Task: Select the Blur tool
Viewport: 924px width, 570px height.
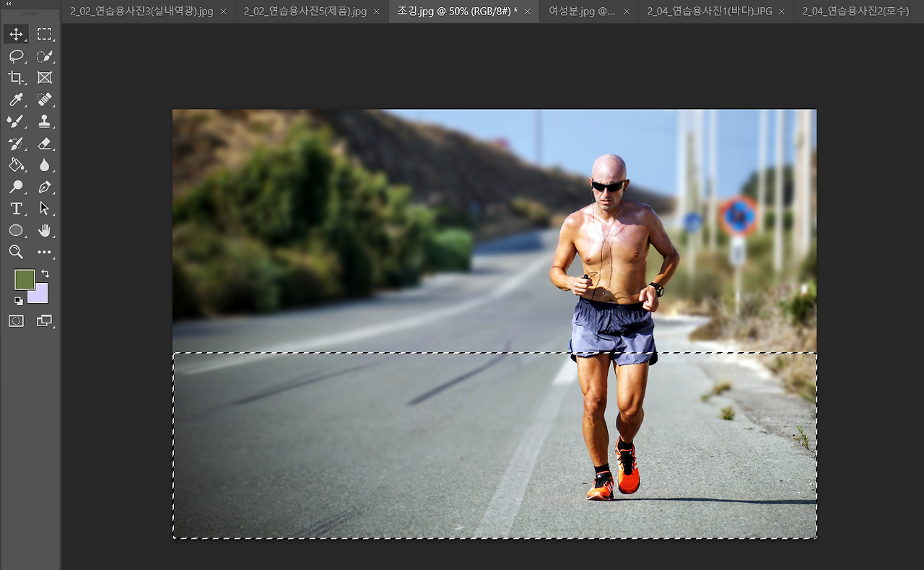Action: (45, 165)
